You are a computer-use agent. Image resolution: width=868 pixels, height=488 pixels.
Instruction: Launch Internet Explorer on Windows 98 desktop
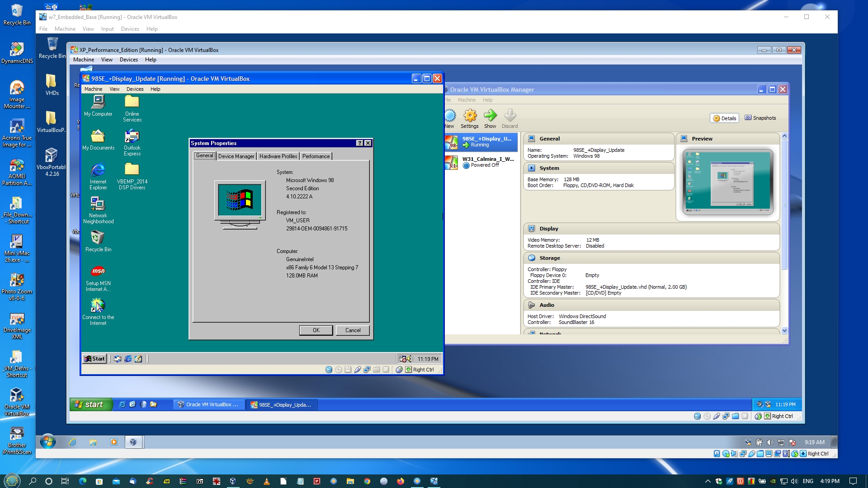[x=98, y=176]
